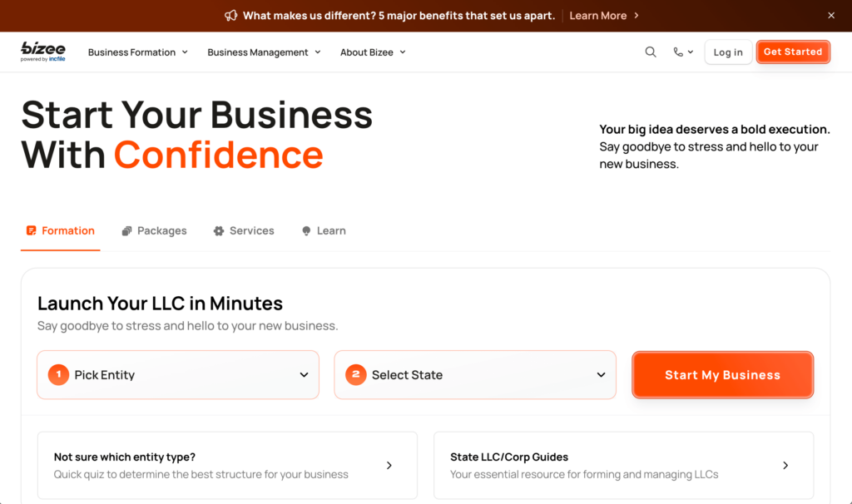Open the search magnifying glass icon
Image resolution: width=852 pixels, height=504 pixels.
tap(651, 52)
